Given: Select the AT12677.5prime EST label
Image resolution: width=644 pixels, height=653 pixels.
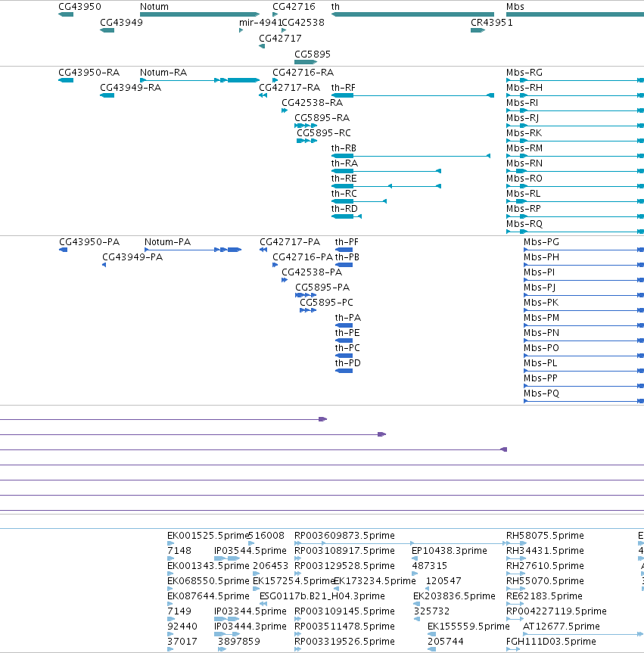Looking at the screenshot, I should [x=561, y=627].
